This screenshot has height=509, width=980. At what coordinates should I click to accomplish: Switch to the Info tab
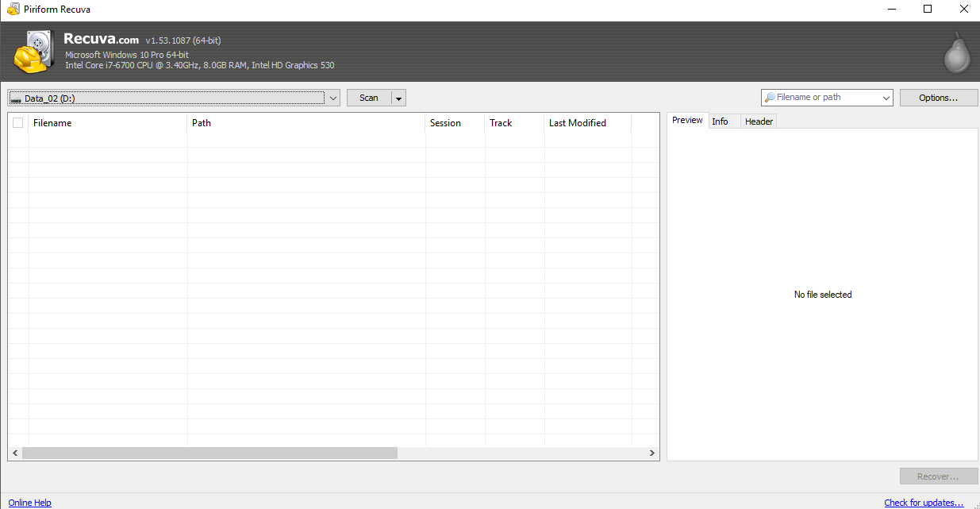tap(720, 121)
